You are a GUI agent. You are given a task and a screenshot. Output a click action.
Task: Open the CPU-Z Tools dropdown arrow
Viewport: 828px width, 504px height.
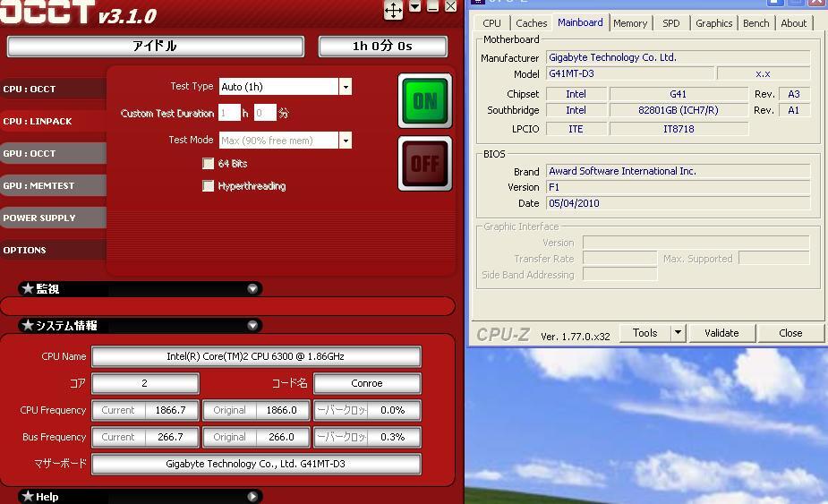[x=678, y=333]
